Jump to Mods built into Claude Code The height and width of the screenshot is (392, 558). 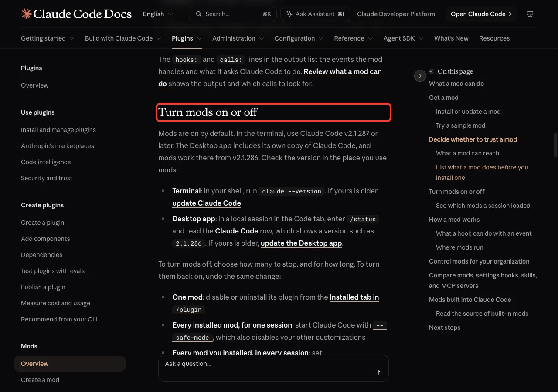pos(470,300)
